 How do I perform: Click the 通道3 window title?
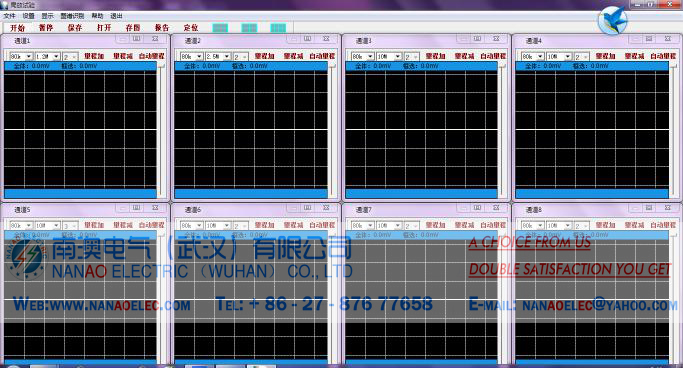(363, 41)
